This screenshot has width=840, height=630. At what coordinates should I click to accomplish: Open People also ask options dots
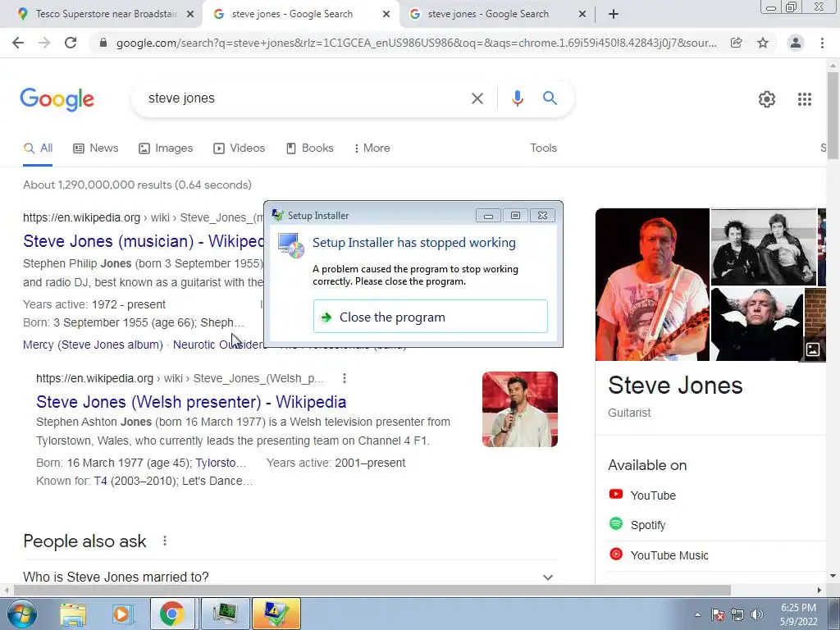click(164, 541)
